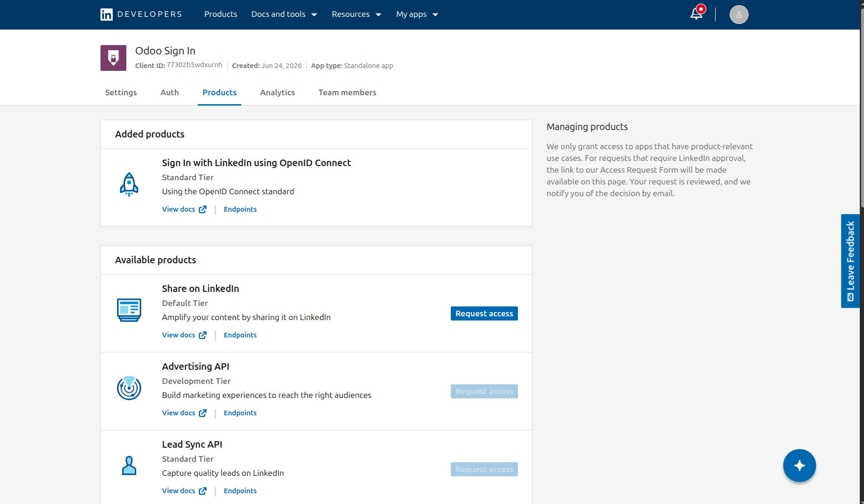
Task: Click the App type Standalone app text
Action: (352, 66)
